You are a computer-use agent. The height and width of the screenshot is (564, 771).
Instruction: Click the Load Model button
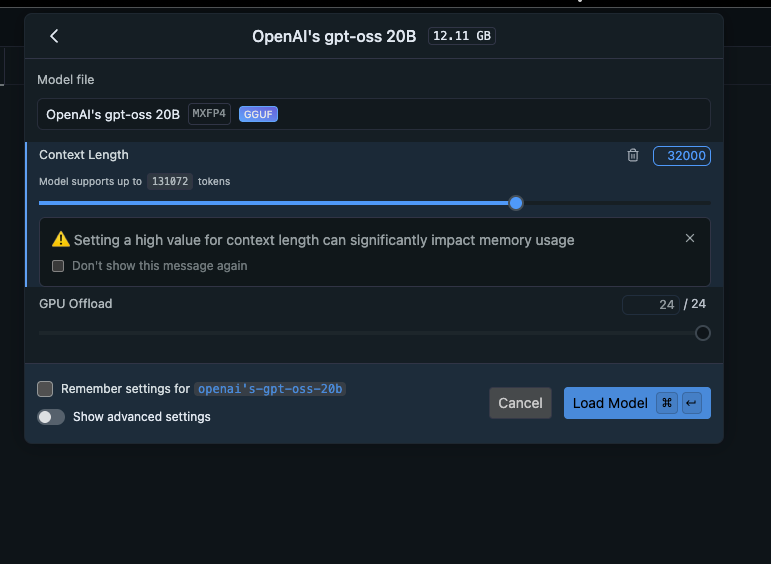tap(637, 403)
